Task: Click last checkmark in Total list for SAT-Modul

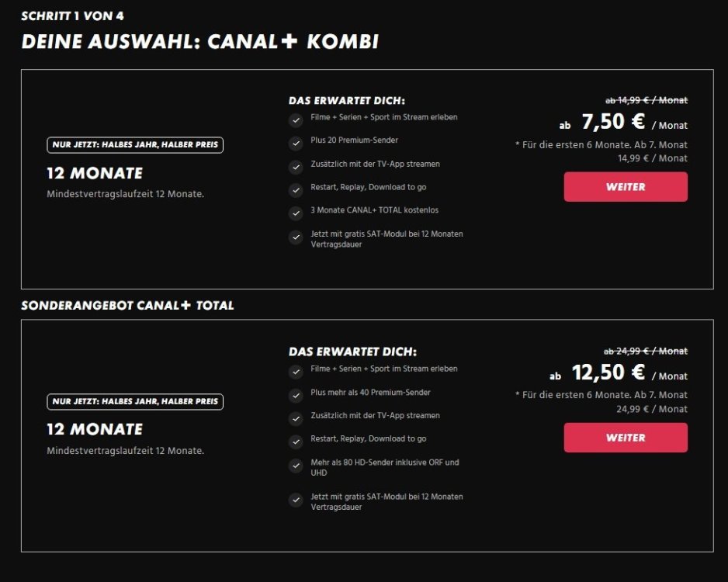Action: click(x=296, y=501)
